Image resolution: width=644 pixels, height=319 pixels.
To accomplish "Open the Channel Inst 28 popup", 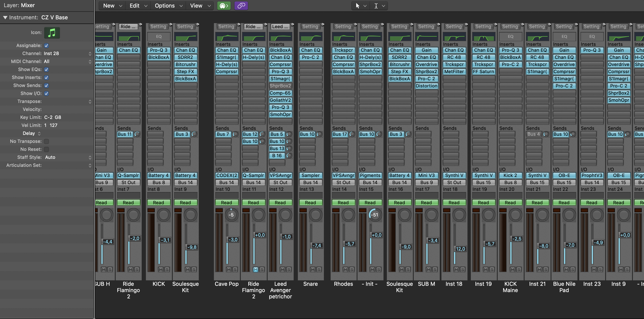I will (68, 54).
